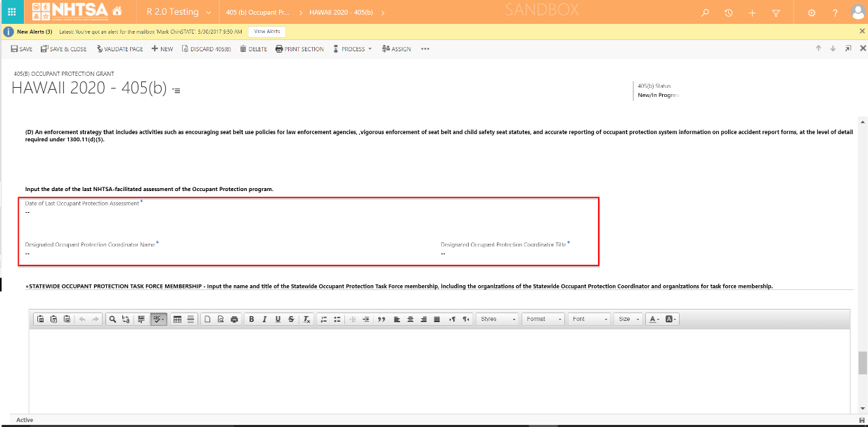Click the block quote icon

(382, 319)
